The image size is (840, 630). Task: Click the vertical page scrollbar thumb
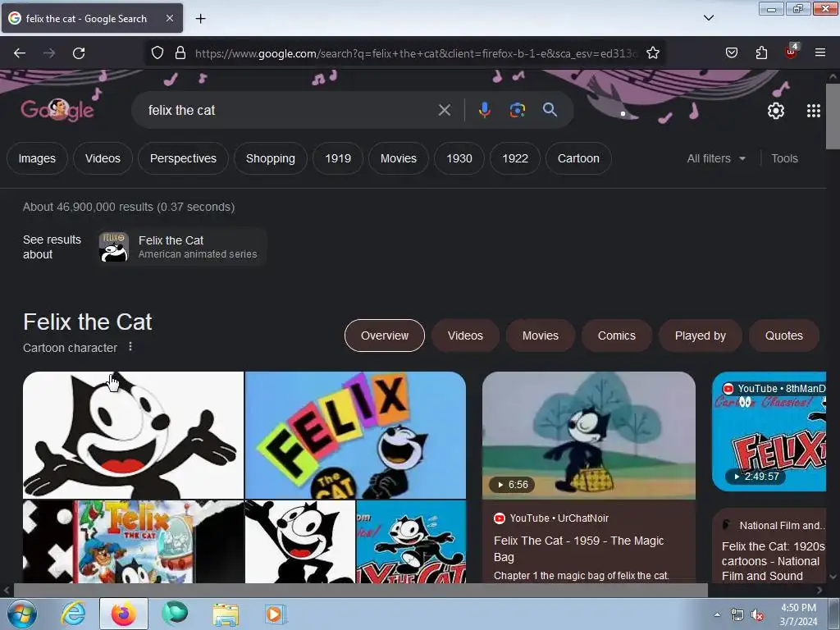(832, 116)
